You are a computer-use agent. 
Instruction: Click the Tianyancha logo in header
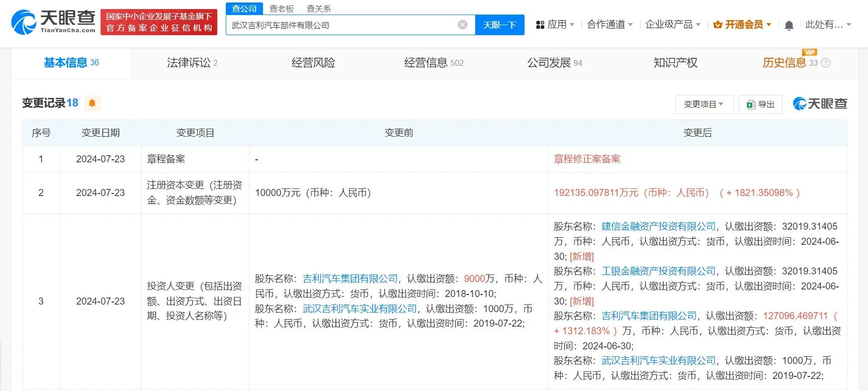point(53,22)
